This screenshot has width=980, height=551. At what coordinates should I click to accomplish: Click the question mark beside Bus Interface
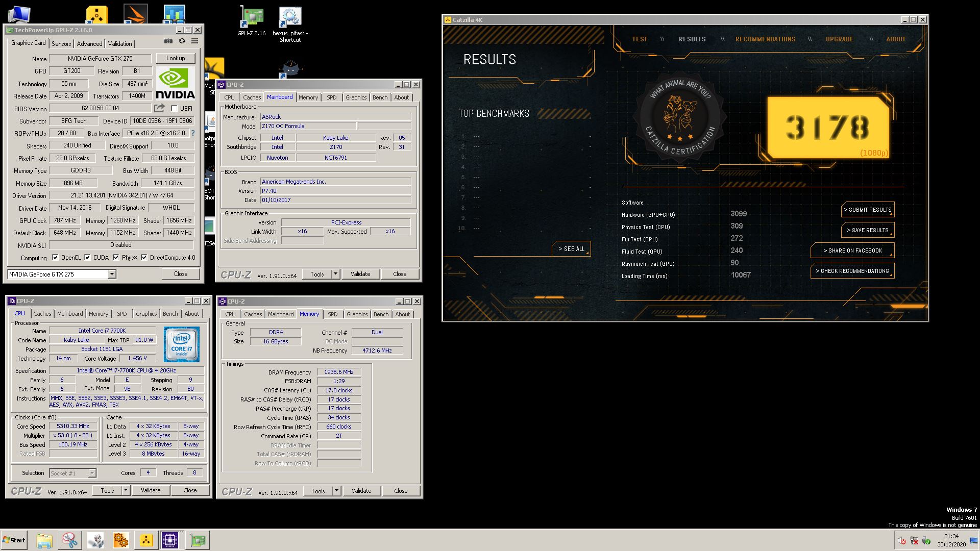192,133
